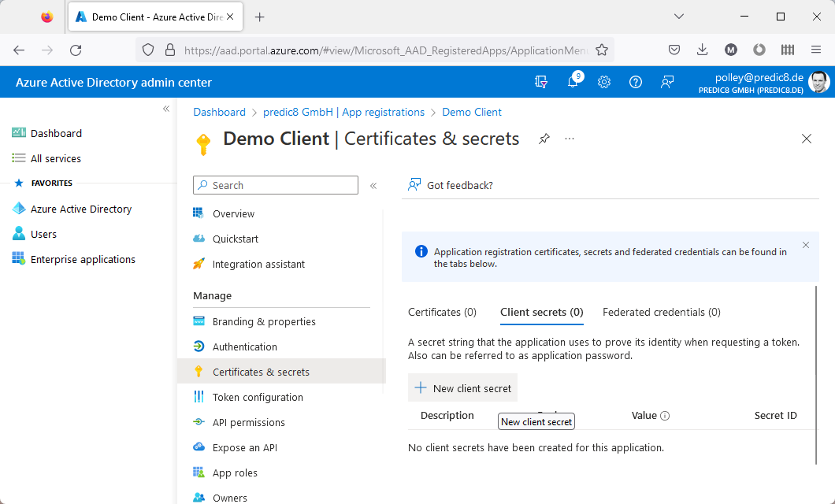Open the feedback icon in header
The height and width of the screenshot is (504, 835).
pos(667,82)
